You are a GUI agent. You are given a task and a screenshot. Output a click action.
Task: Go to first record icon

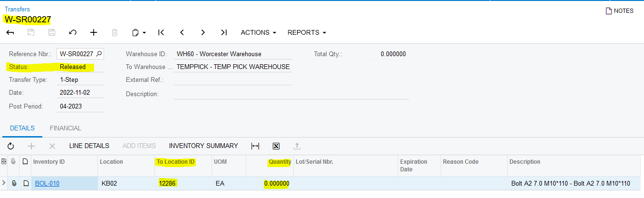pyautogui.click(x=161, y=32)
